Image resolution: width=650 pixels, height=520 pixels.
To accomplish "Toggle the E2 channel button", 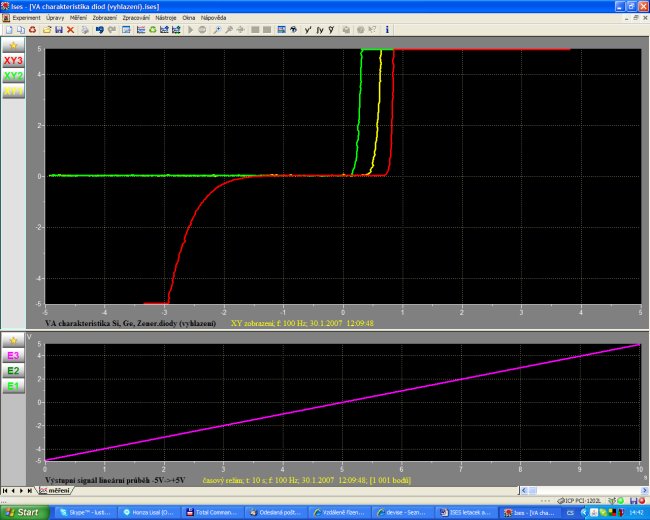I will click(13, 371).
